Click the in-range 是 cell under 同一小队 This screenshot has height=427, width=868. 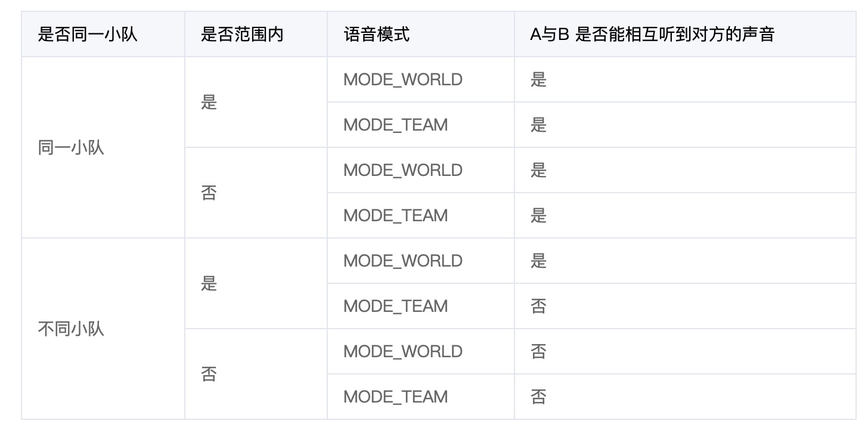pos(209,102)
